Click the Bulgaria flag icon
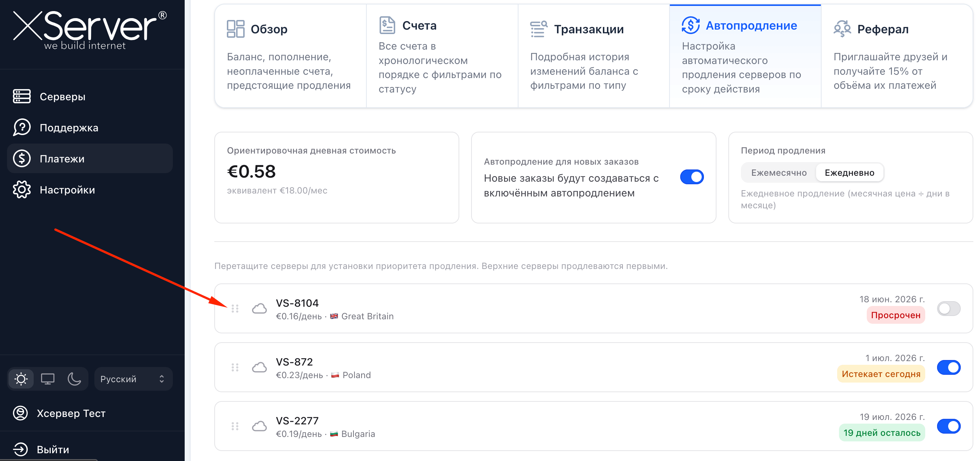The height and width of the screenshot is (461, 980). [334, 434]
